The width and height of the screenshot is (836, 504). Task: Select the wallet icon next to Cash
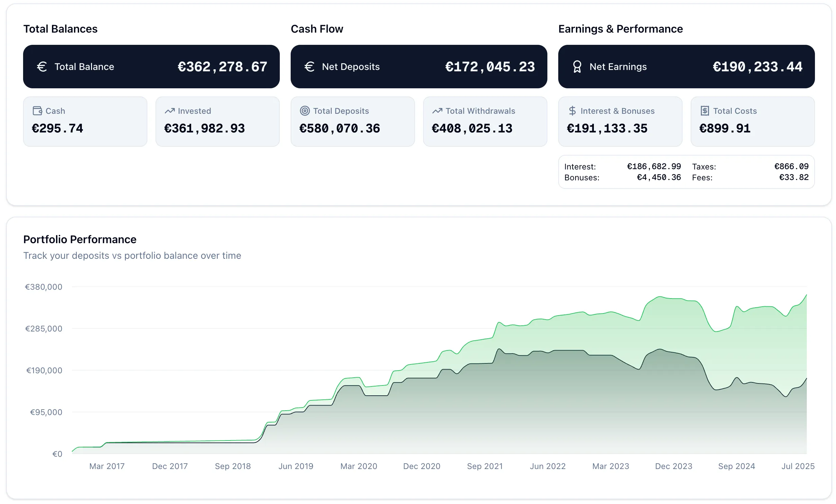[x=37, y=110]
